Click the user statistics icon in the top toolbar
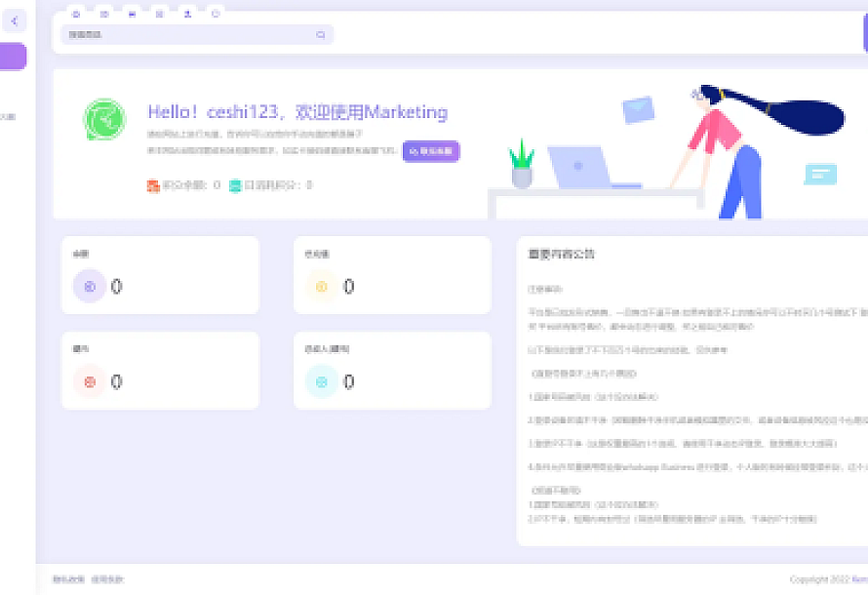The image size is (868, 595). [187, 14]
